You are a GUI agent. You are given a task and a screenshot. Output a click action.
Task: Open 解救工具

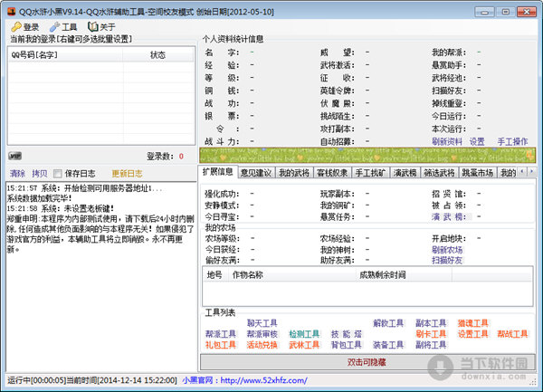tap(388, 323)
